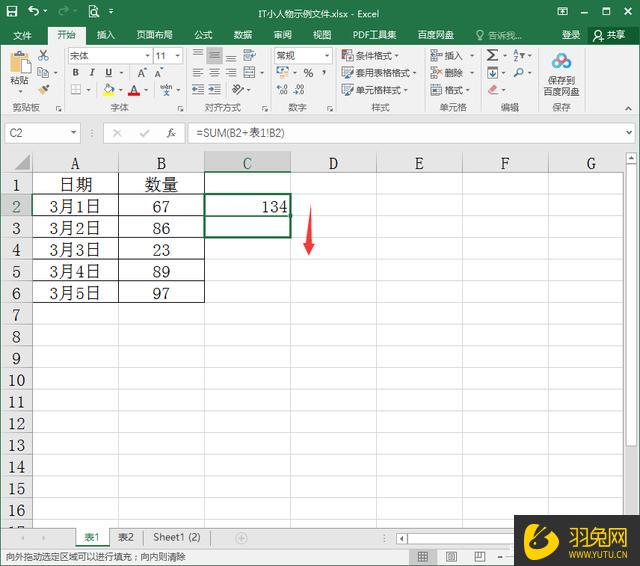This screenshot has height=566, width=640.
Task: Expand the formula bar
Action: (x=629, y=133)
